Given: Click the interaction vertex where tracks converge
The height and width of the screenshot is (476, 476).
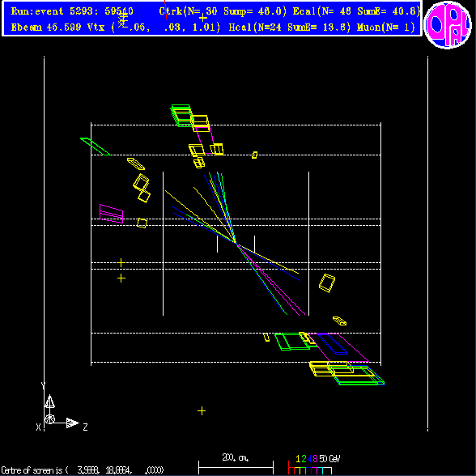Looking at the screenshot, I should click(x=236, y=243).
